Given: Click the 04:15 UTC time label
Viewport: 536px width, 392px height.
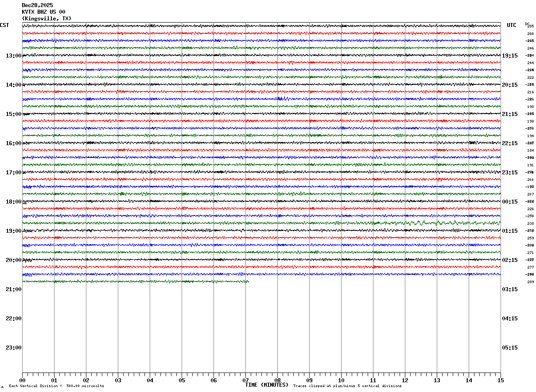Looking at the screenshot, I should pyautogui.click(x=510, y=319).
